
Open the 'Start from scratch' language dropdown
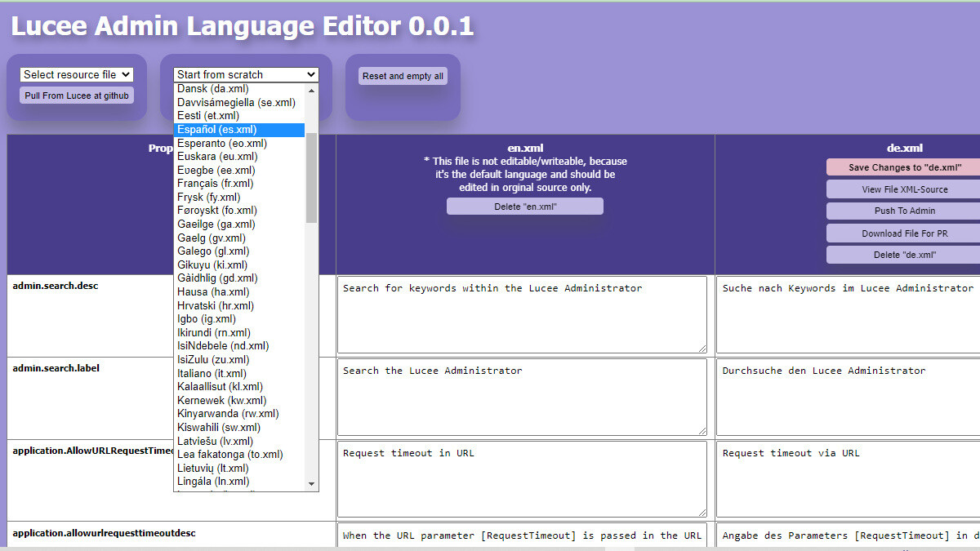[x=246, y=74]
